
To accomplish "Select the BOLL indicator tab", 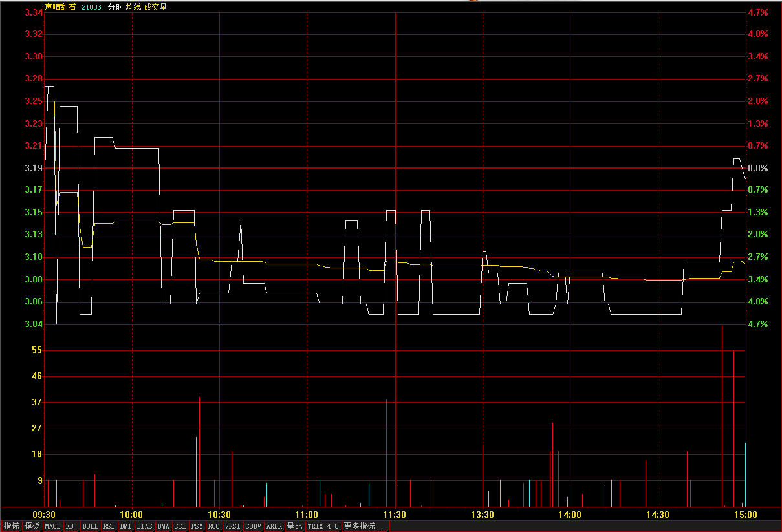I will pos(91,526).
